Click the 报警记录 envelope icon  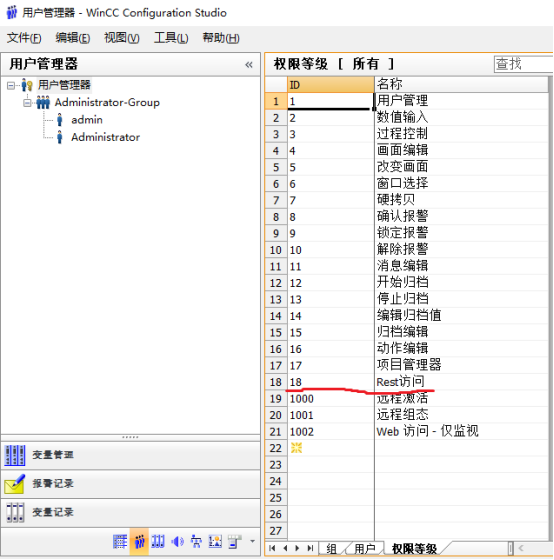15,484
